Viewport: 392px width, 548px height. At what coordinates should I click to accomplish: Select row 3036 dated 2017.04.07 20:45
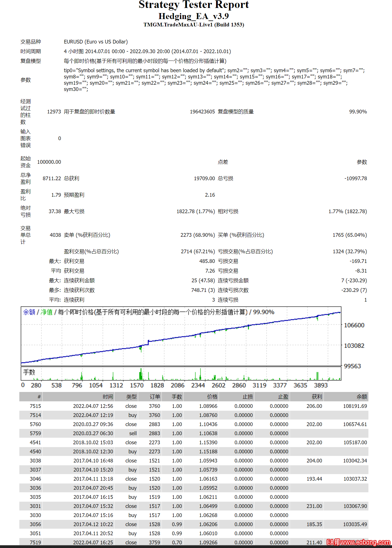[194, 488]
